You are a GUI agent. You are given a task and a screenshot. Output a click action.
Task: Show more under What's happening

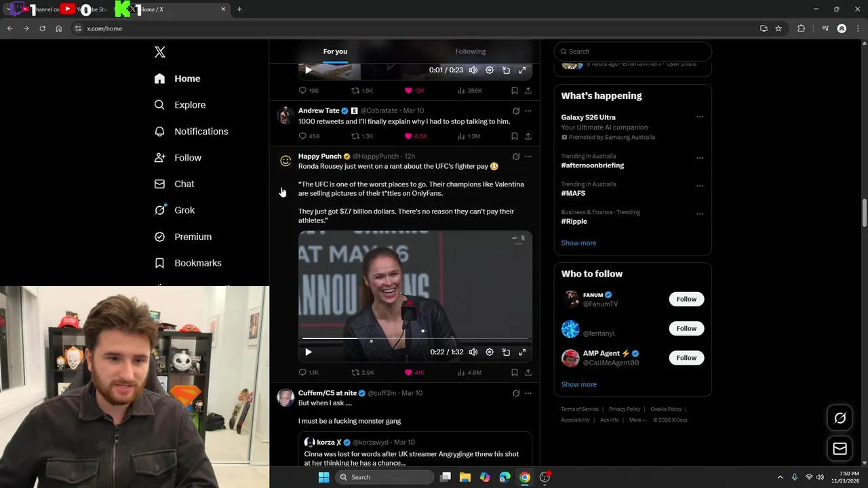[578, 243]
